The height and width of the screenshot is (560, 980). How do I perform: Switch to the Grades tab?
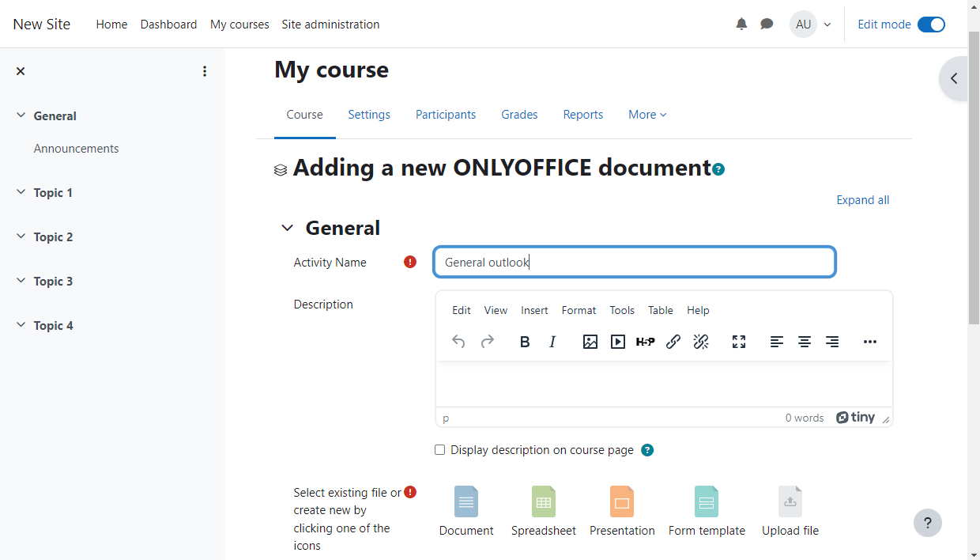[519, 115]
